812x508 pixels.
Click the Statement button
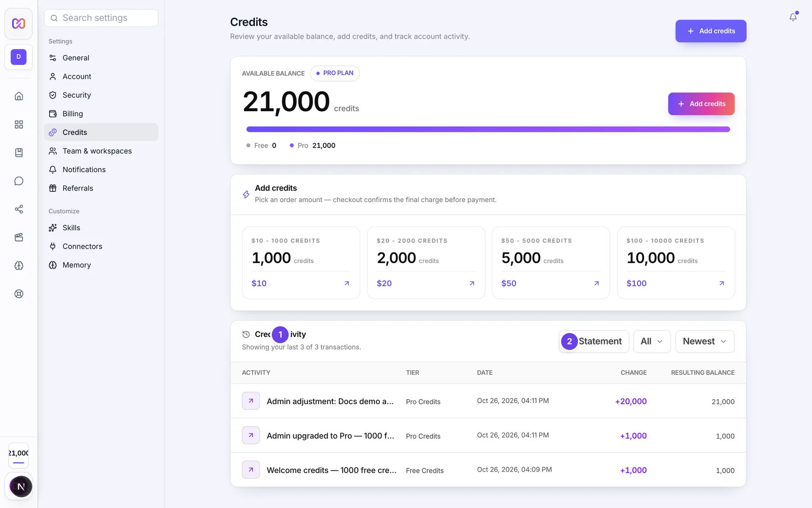click(594, 341)
